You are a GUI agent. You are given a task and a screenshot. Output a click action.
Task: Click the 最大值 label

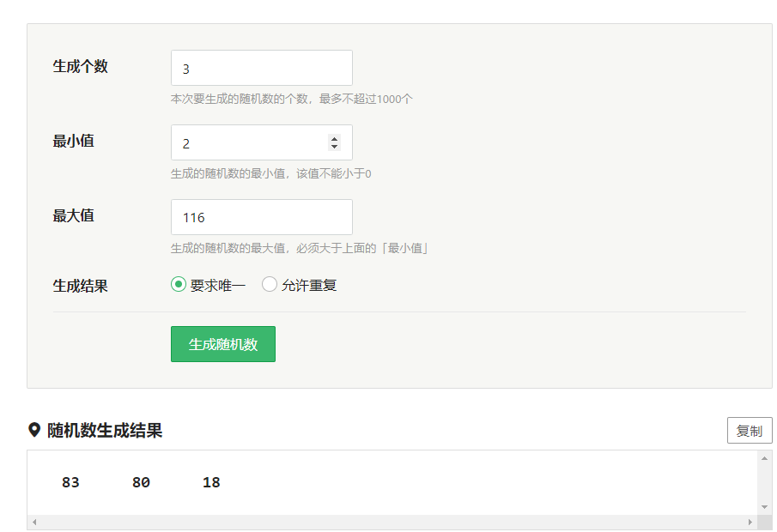click(73, 216)
